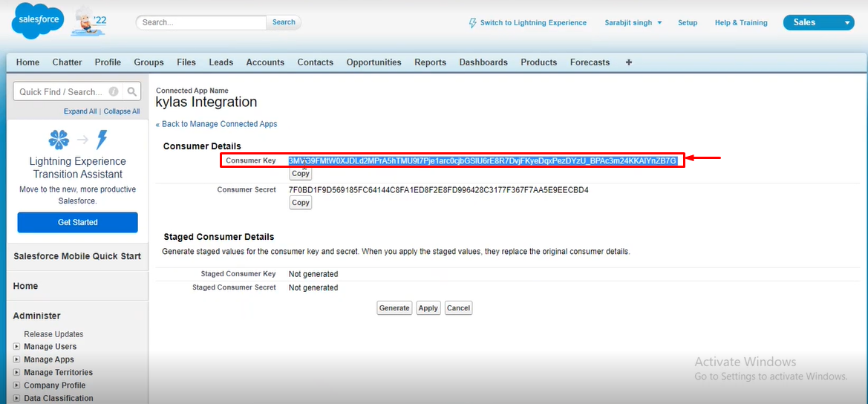Open the Sales app switcher dropdown
Viewport: 868px width, 404px height.
pos(819,23)
